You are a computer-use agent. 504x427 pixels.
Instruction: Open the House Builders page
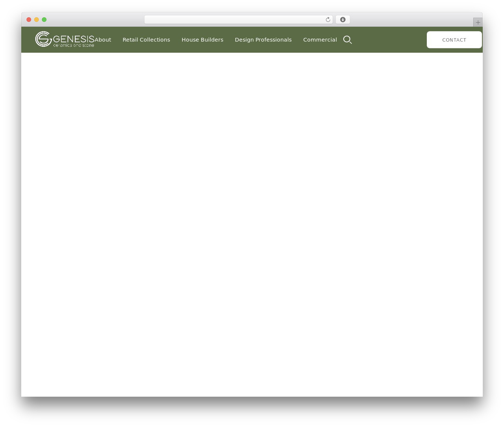pyautogui.click(x=202, y=40)
